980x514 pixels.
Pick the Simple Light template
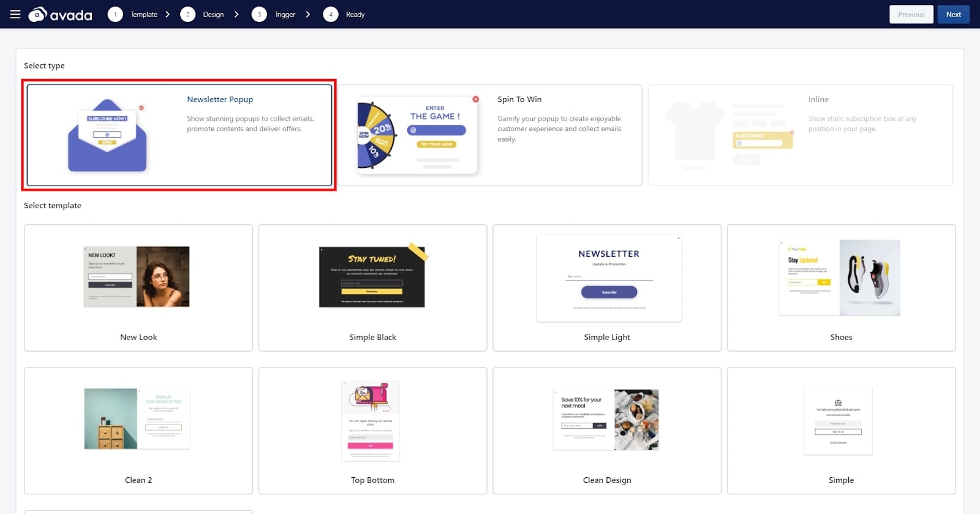607,287
